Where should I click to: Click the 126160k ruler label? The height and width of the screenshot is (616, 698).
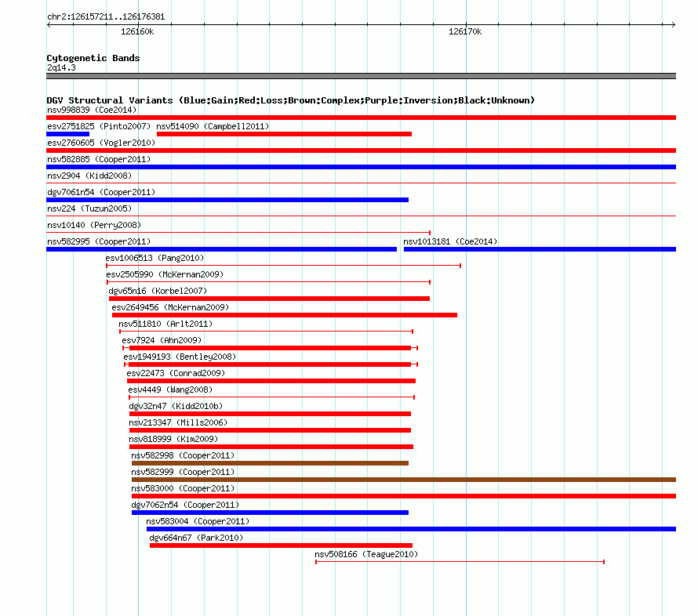tap(137, 31)
